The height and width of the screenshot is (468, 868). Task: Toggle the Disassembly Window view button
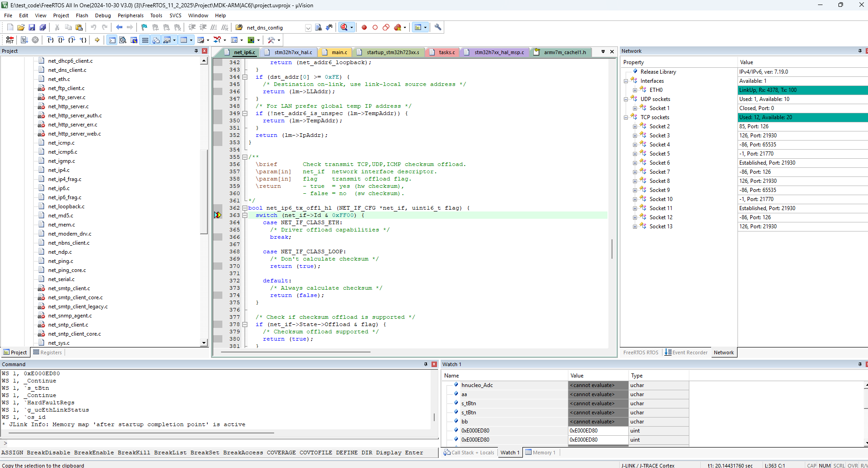point(123,40)
